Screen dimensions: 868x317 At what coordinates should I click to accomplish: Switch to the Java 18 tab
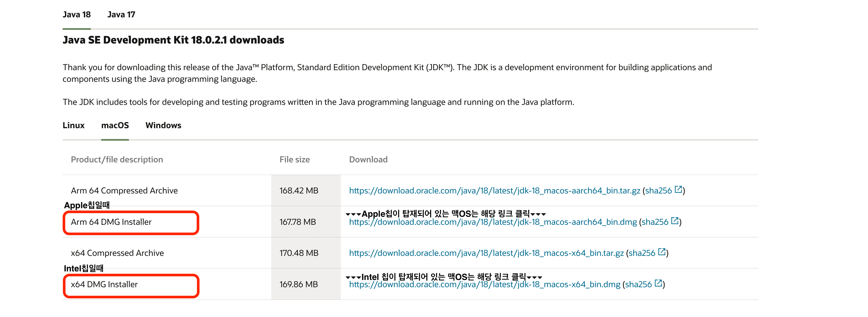point(77,15)
